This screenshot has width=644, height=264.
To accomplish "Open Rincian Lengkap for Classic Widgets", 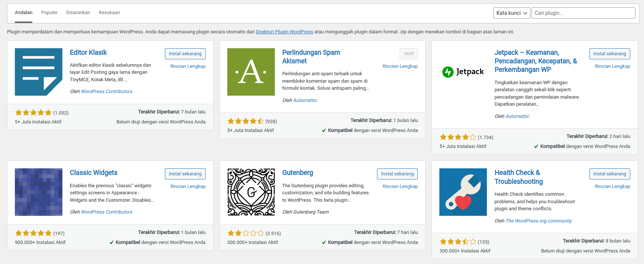I will pyautogui.click(x=188, y=187).
